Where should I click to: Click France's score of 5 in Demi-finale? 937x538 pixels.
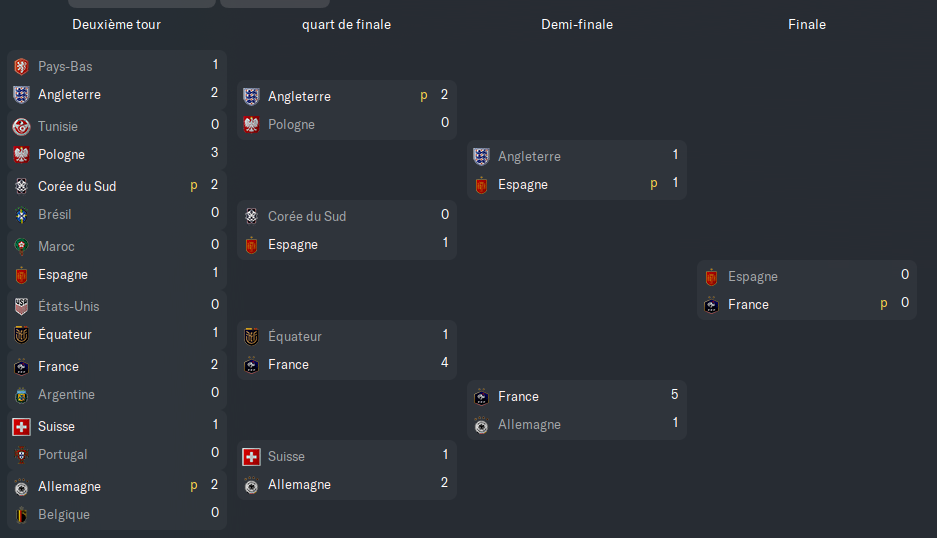click(675, 395)
